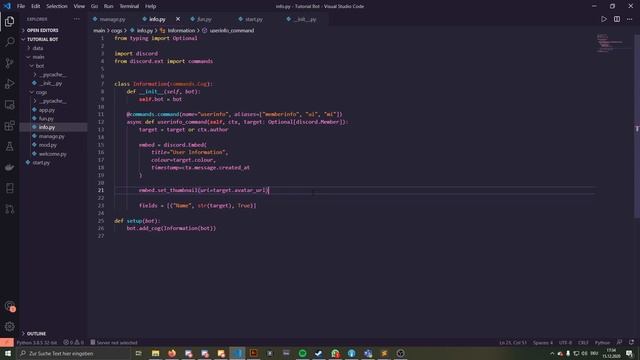Viewport: 640px width, 360px height.
Task: Expand the Open Editors section
Action: 42,30
